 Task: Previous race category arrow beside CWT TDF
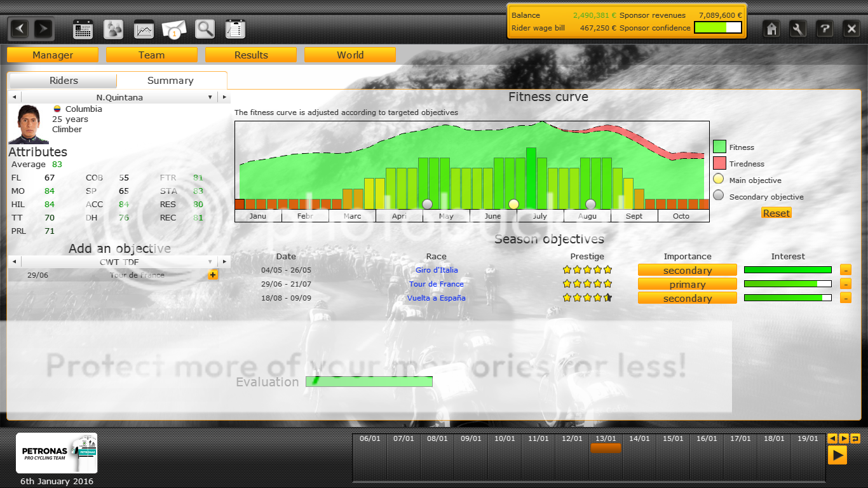(14, 262)
